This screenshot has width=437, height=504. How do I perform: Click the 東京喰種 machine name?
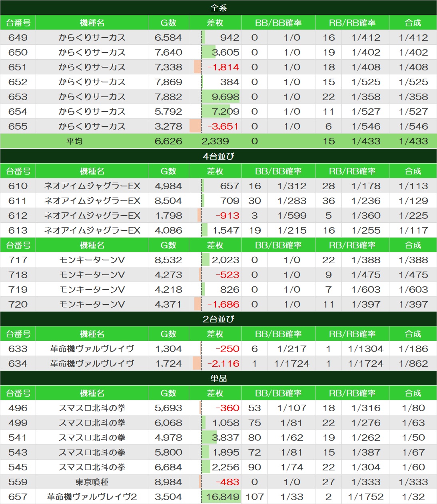tap(92, 482)
